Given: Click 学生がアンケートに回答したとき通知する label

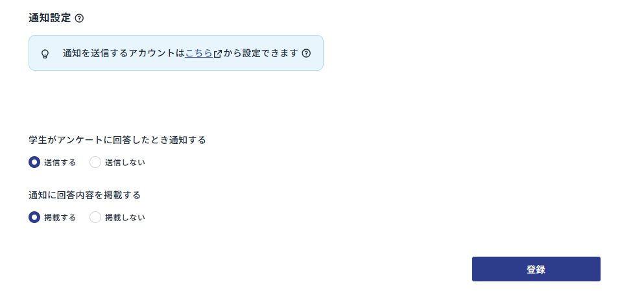Looking at the screenshot, I should pyautogui.click(x=117, y=140).
